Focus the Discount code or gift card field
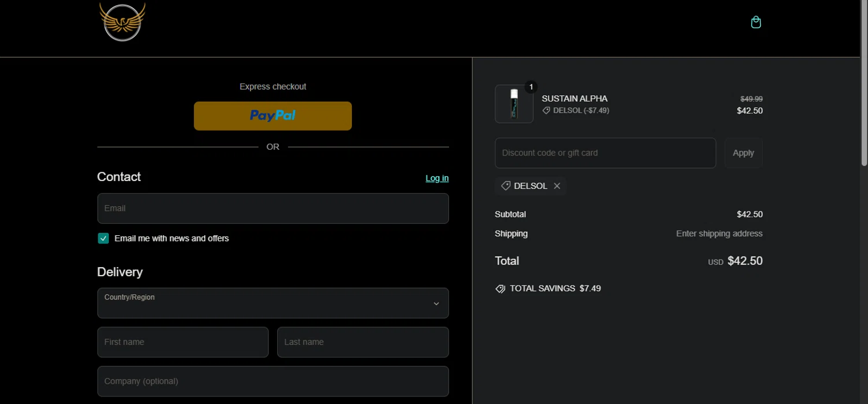Image resolution: width=868 pixels, height=404 pixels. point(605,153)
